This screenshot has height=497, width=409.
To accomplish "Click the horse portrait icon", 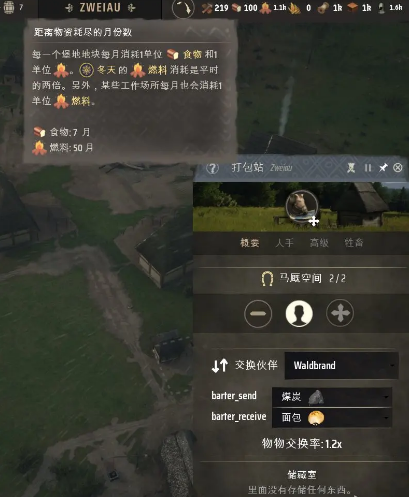I will click(301, 207).
